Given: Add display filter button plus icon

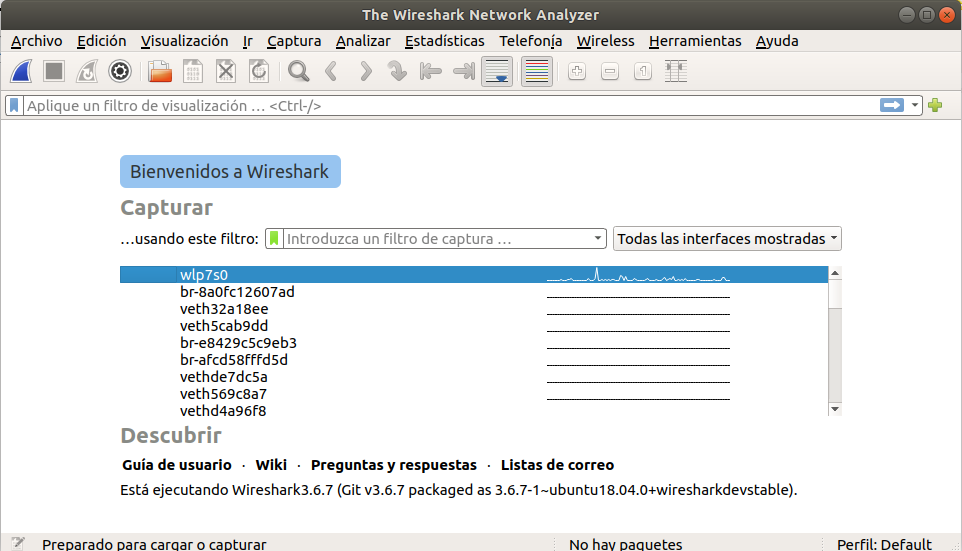Looking at the screenshot, I should [x=935, y=106].
